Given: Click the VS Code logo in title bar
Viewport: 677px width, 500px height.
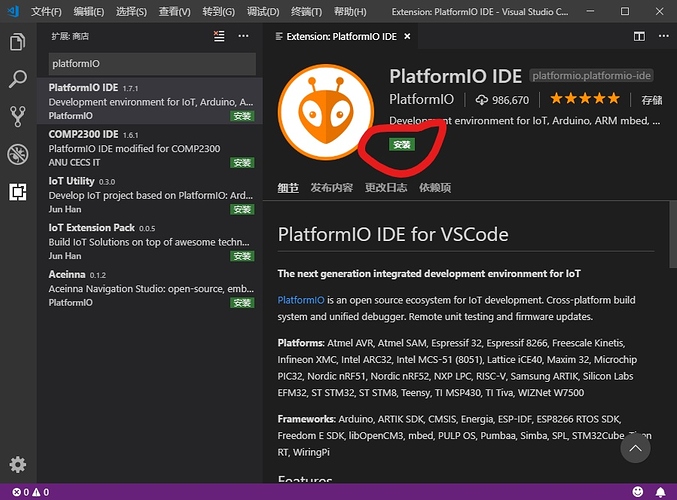Looking at the screenshot, I should tap(13, 11).
